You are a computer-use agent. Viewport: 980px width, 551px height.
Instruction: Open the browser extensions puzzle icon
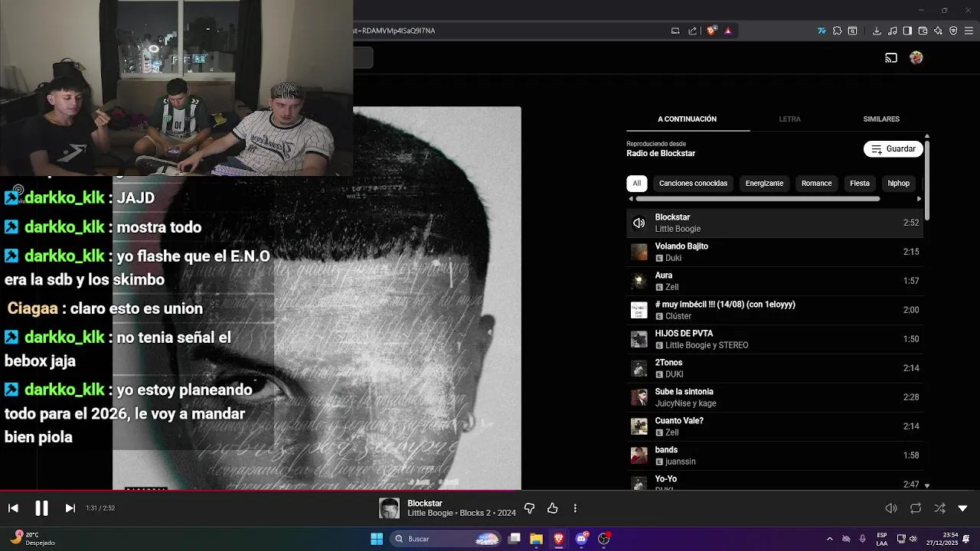click(837, 31)
